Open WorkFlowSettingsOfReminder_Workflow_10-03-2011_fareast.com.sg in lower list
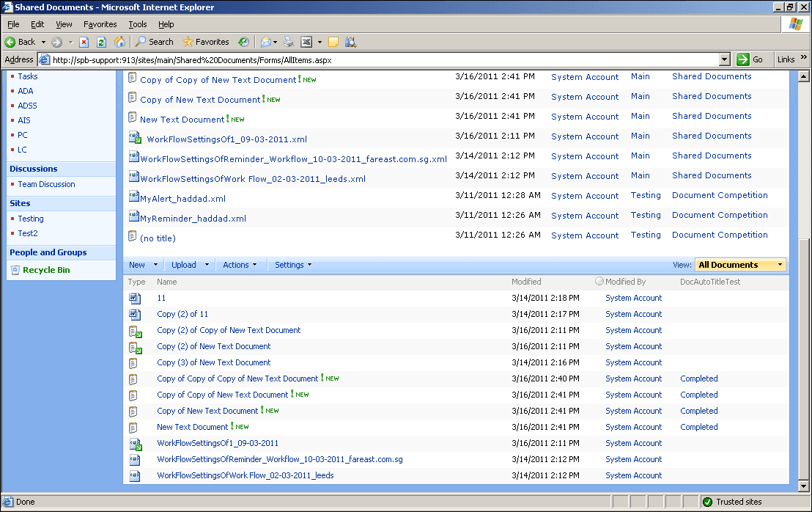 280,459
